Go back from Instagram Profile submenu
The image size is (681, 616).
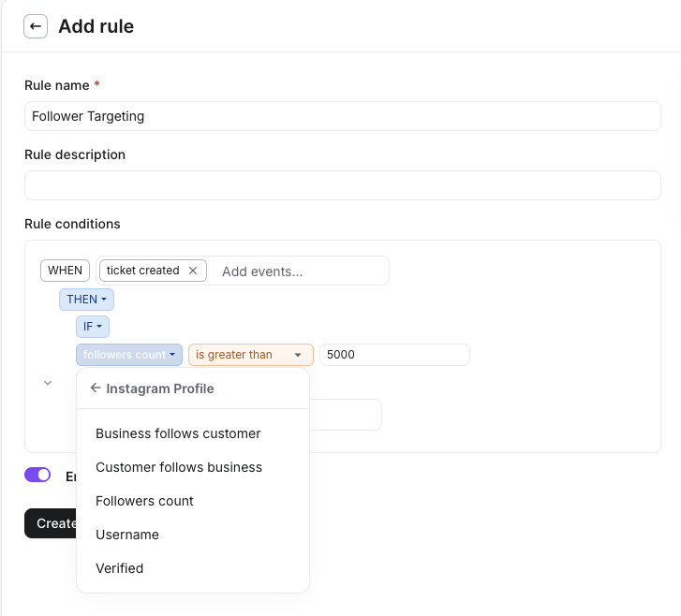95,389
